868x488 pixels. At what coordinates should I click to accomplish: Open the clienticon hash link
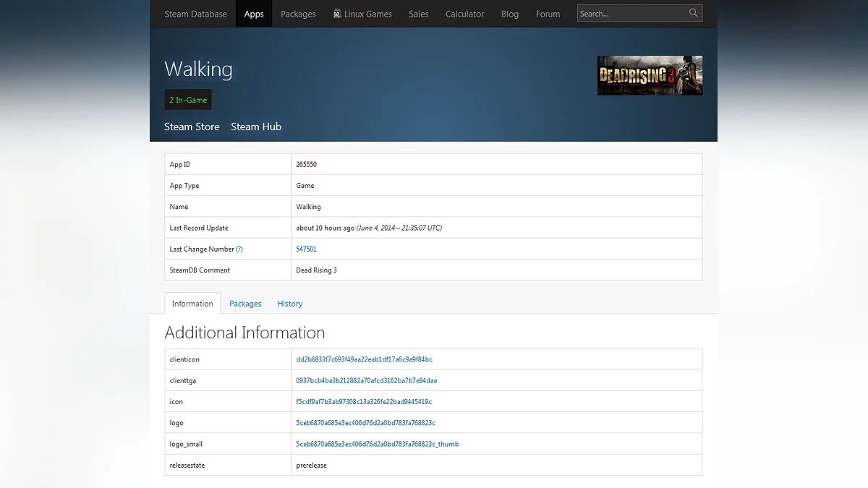pyautogui.click(x=364, y=359)
